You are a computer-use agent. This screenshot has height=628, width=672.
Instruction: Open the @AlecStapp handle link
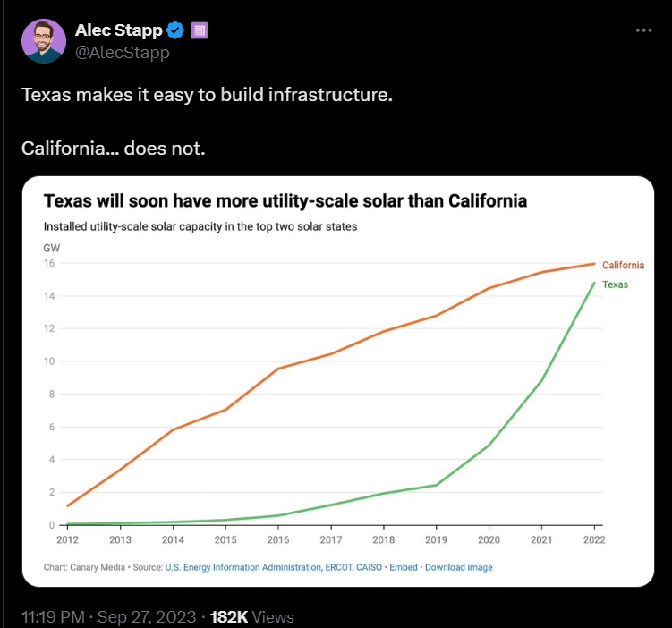(122, 53)
